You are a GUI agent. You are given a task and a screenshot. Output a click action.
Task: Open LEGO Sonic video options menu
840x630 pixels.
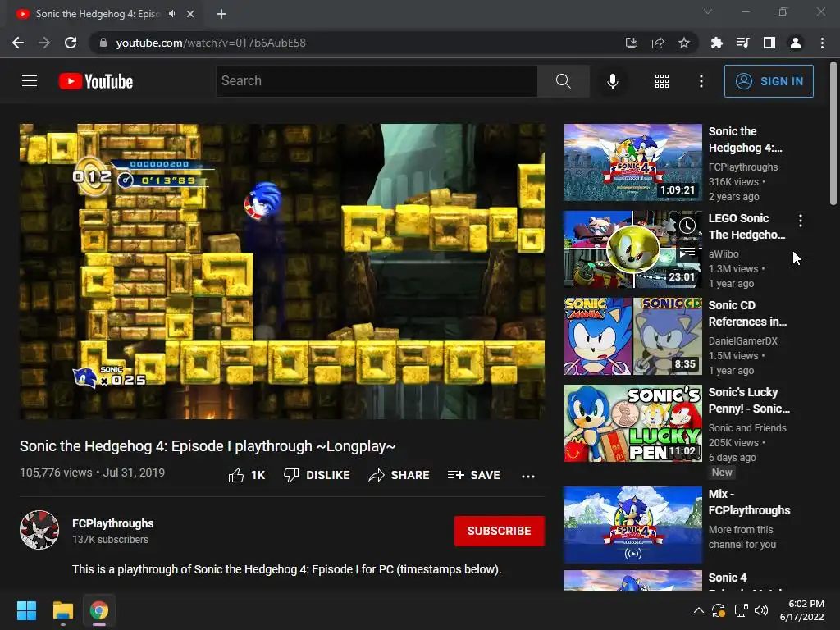(801, 220)
